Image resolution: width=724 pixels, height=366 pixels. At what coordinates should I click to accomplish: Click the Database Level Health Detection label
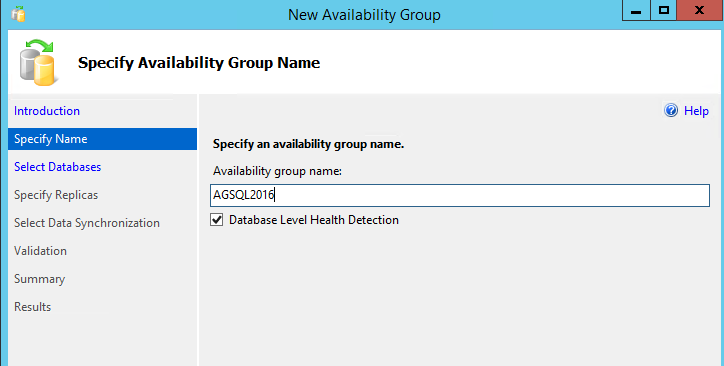pos(314,220)
